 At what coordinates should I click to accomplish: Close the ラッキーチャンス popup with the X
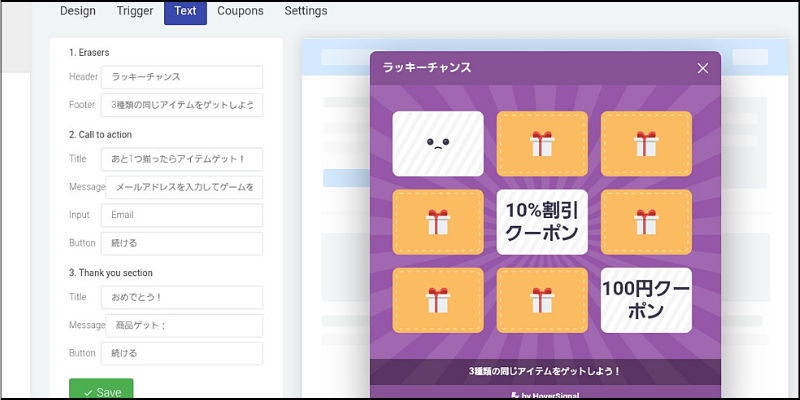(x=703, y=68)
